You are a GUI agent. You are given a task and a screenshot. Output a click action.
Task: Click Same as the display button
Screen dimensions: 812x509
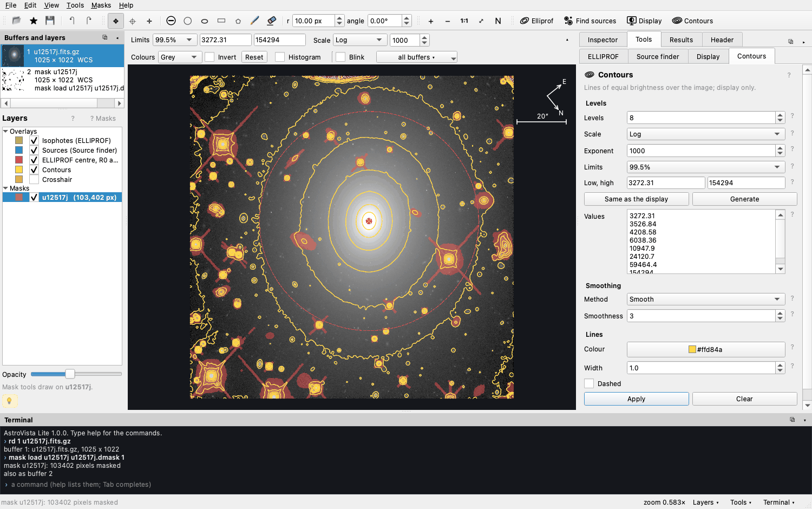[637, 199]
